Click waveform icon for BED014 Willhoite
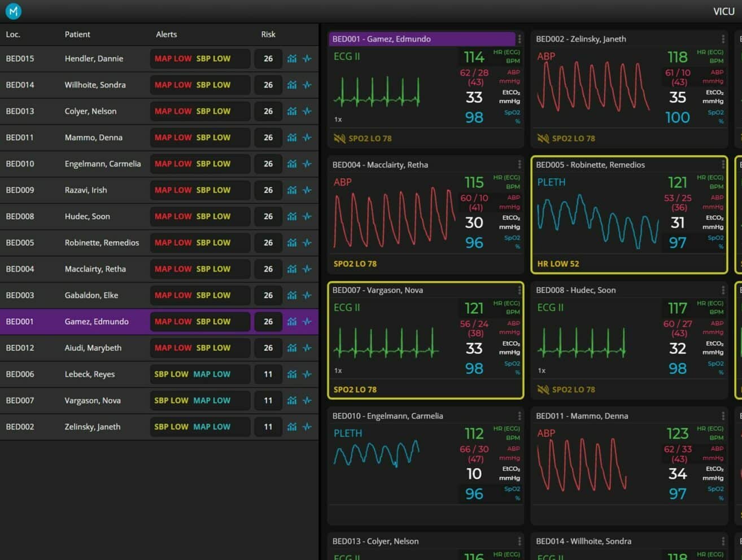This screenshot has height=560, width=742. (x=307, y=85)
